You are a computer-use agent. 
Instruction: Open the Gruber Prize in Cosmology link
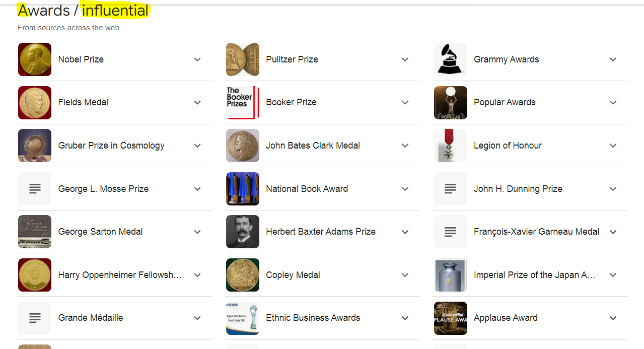pyautogui.click(x=111, y=146)
